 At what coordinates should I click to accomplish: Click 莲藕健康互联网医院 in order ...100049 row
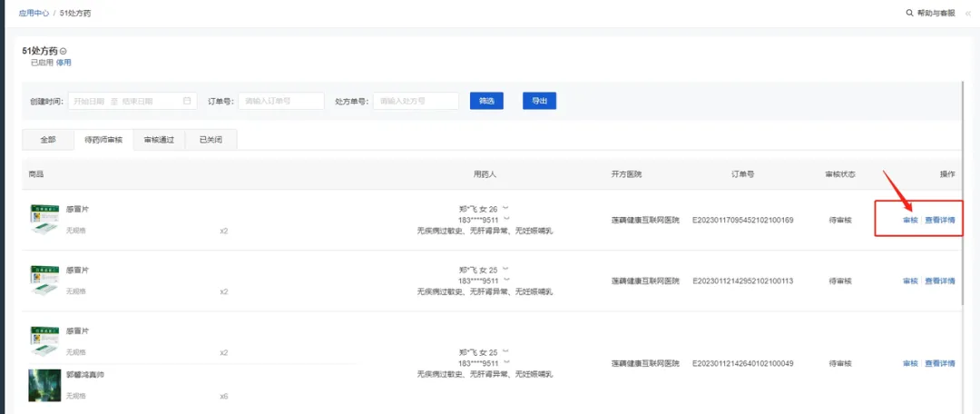click(x=645, y=363)
